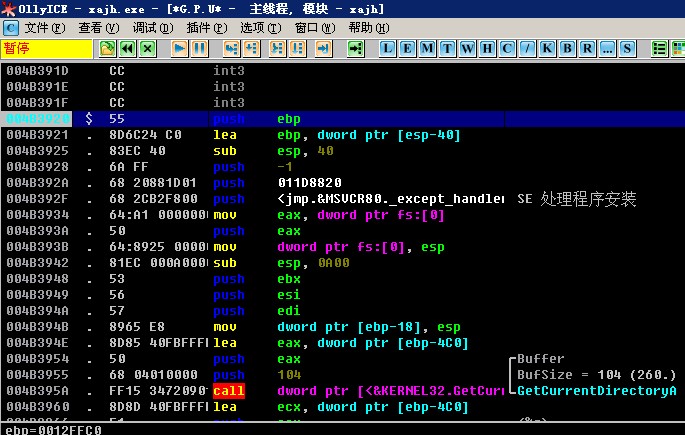Show the Call stack (K button)
The height and width of the screenshot is (435, 685).
[x=547, y=48]
